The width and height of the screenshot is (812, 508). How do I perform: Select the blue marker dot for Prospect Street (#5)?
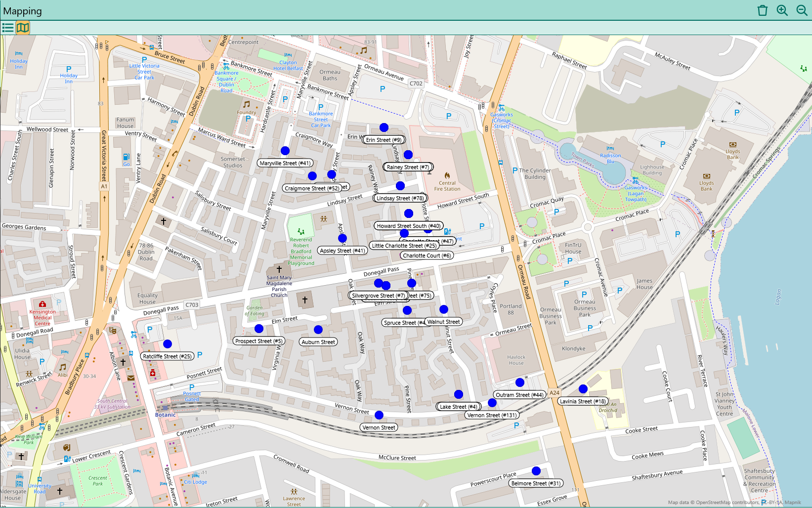pos(259,329)
